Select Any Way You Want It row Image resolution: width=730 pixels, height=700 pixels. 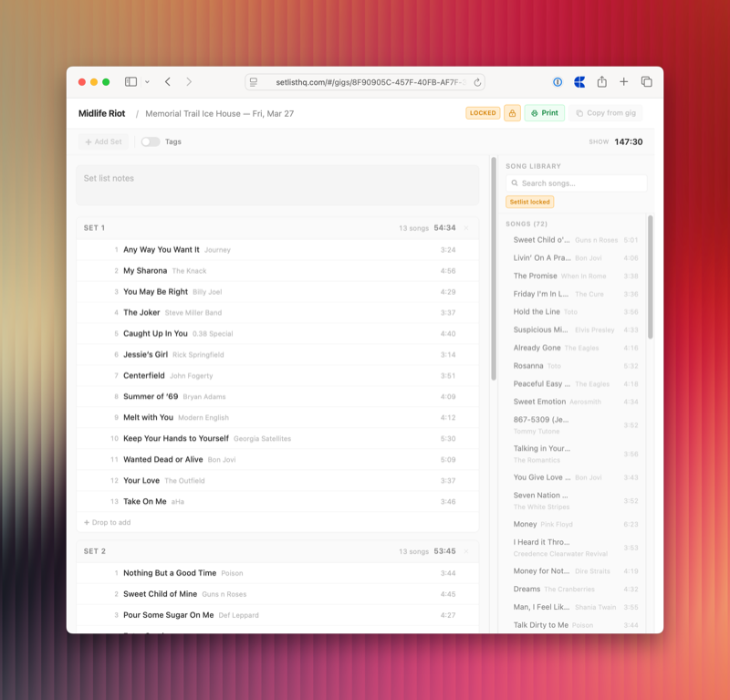coord(277,250)
